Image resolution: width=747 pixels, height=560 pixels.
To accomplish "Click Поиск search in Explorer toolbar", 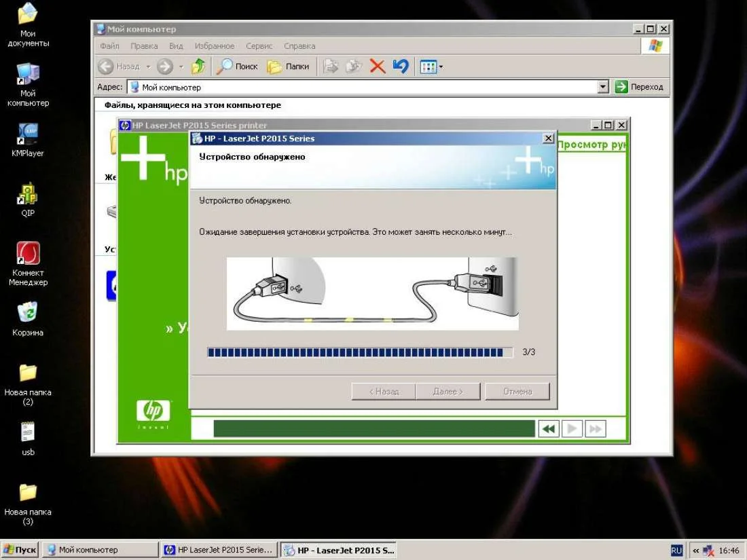I will click(x=237, y=67).
